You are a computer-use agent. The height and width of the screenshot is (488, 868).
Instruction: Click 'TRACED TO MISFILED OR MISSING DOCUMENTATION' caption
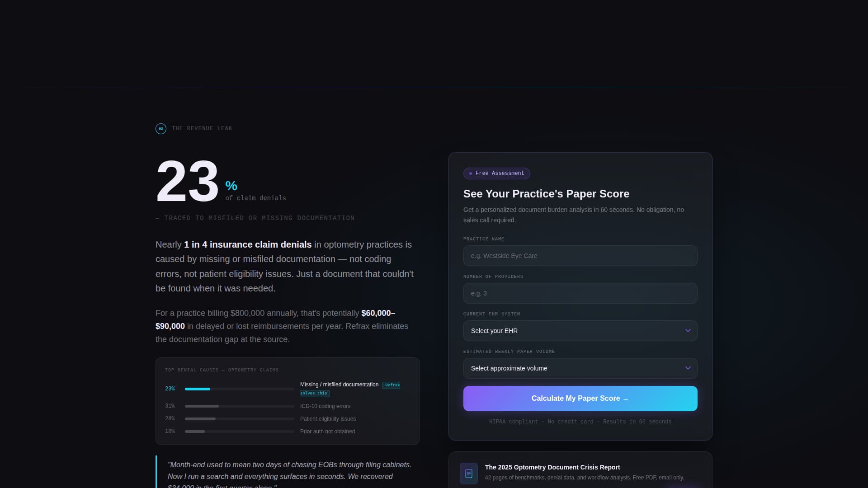255,218
